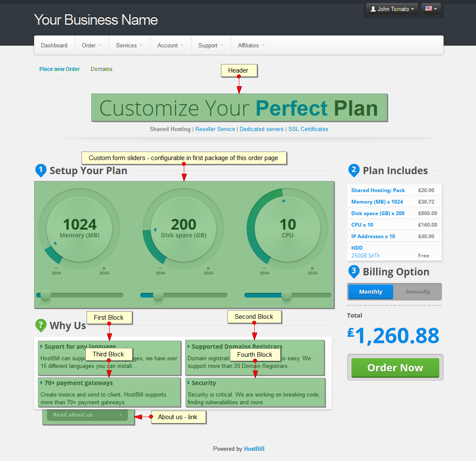Click the US flag language icon
Screen dimensions: 476x461
428,9
